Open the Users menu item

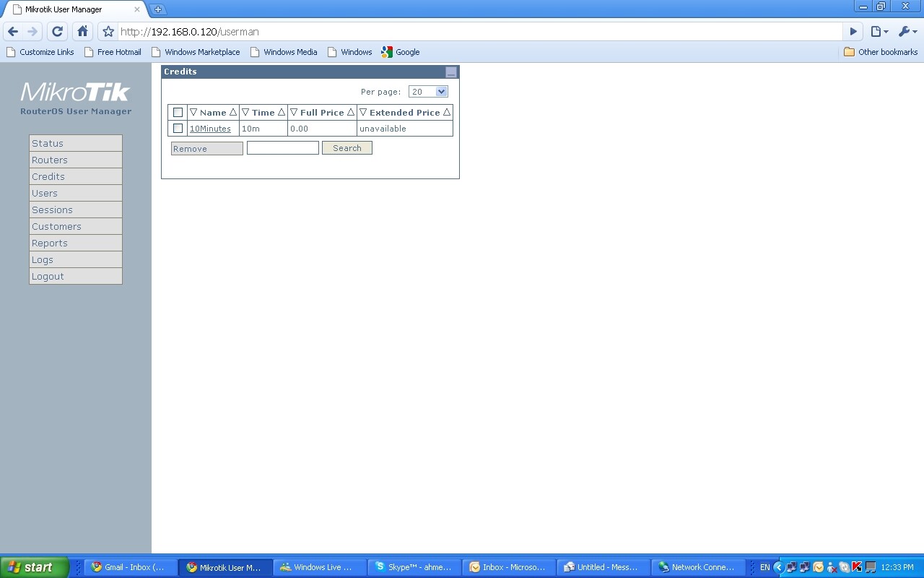76,193
